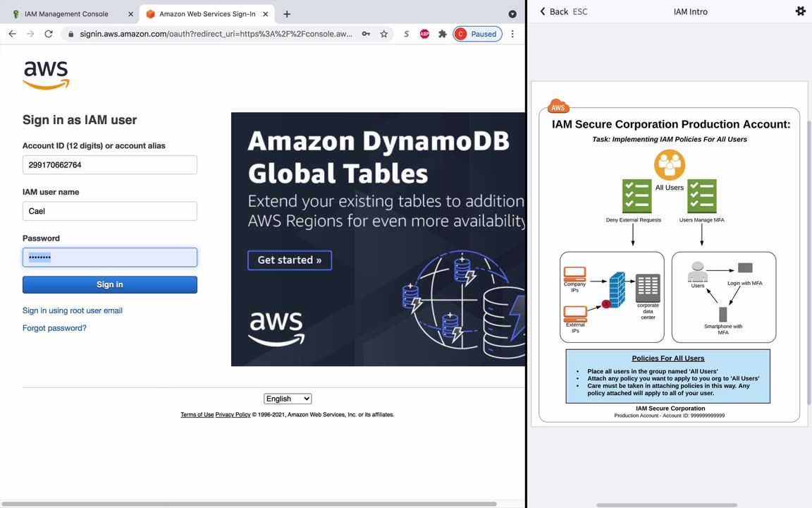Viewport: 812px width, 508px height.
Task: Click the Amazon DynamoDB Global Tables headline
Action: click(379, 157)
